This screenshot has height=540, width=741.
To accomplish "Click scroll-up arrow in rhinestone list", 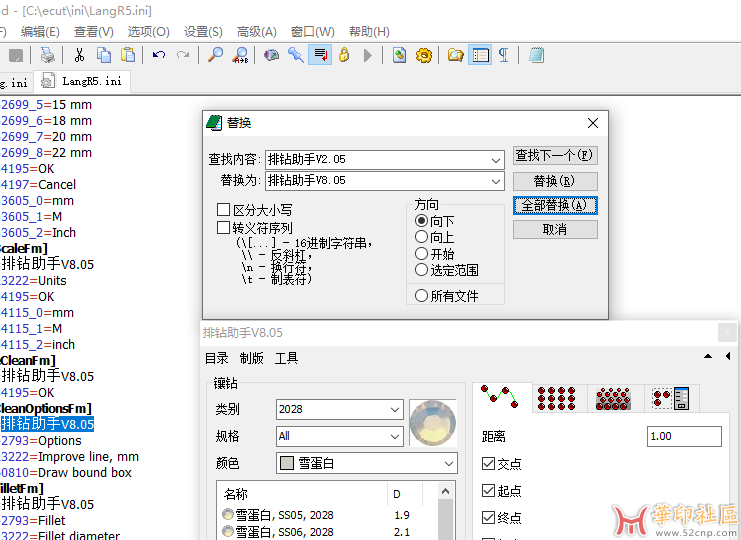I will click(x=445, y=491).
